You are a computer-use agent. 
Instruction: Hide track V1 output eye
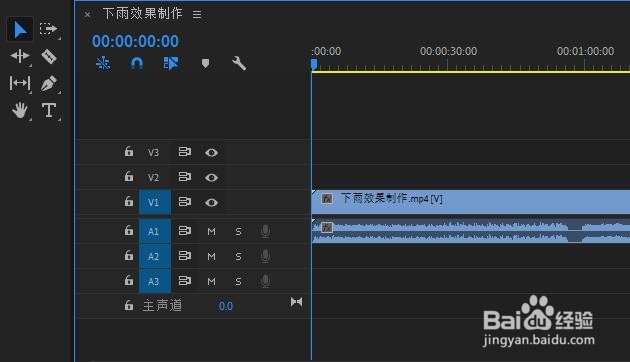(211, 202)
